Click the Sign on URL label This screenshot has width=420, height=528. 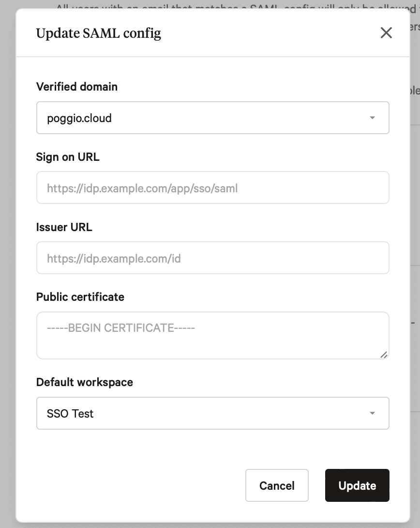point(67,156)
